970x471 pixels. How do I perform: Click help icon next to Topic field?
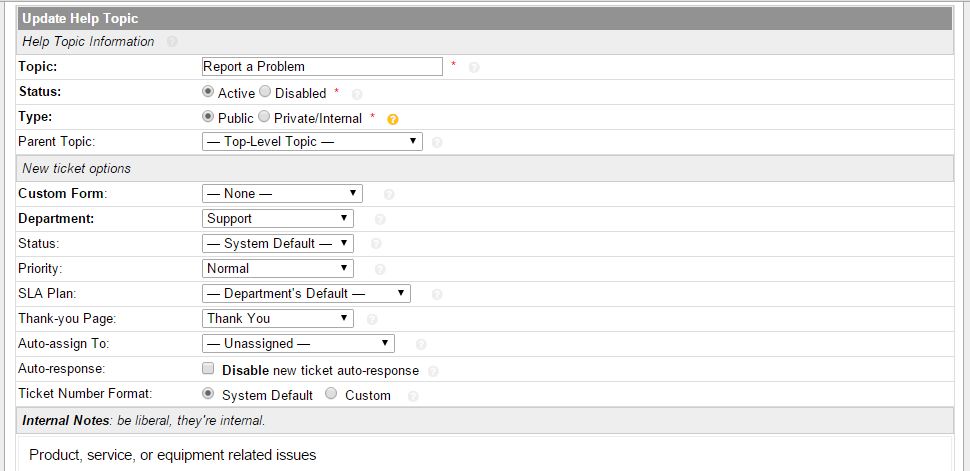coord(474,68)
